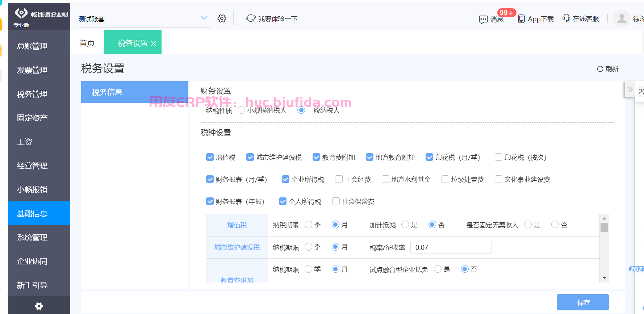
Task: Open 税务管理 menu
Action: (39, 94)
